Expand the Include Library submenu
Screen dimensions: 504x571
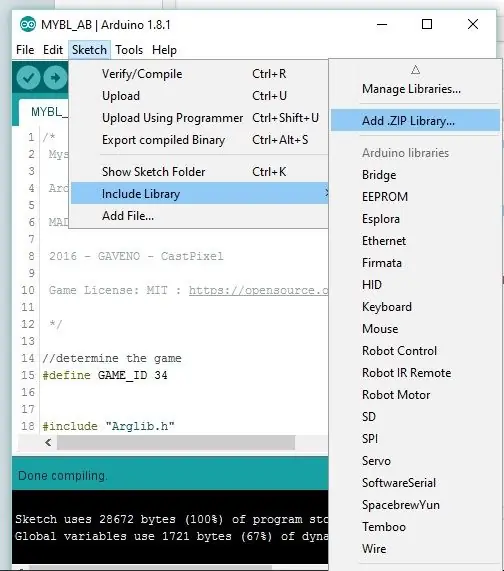point(199,193)
